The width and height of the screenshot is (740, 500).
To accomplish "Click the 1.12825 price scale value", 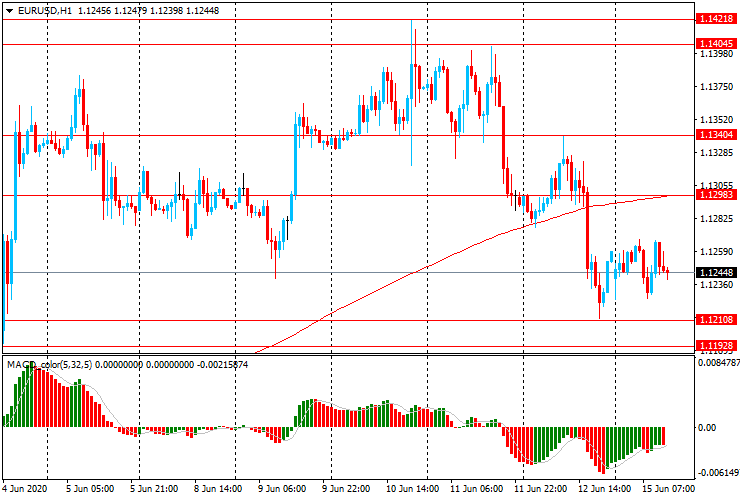I will pyautogui.click(x=716, y=219).
